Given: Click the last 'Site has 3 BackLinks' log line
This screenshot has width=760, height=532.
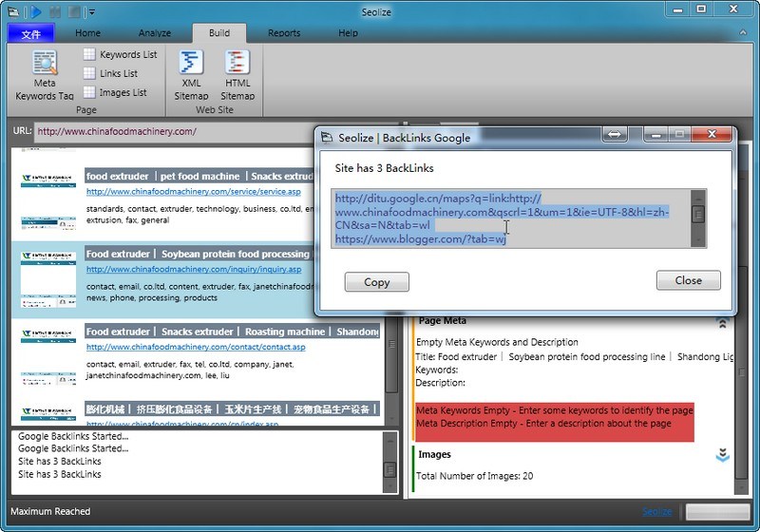Looking at the screenshot, I should (x=60, y=474).
